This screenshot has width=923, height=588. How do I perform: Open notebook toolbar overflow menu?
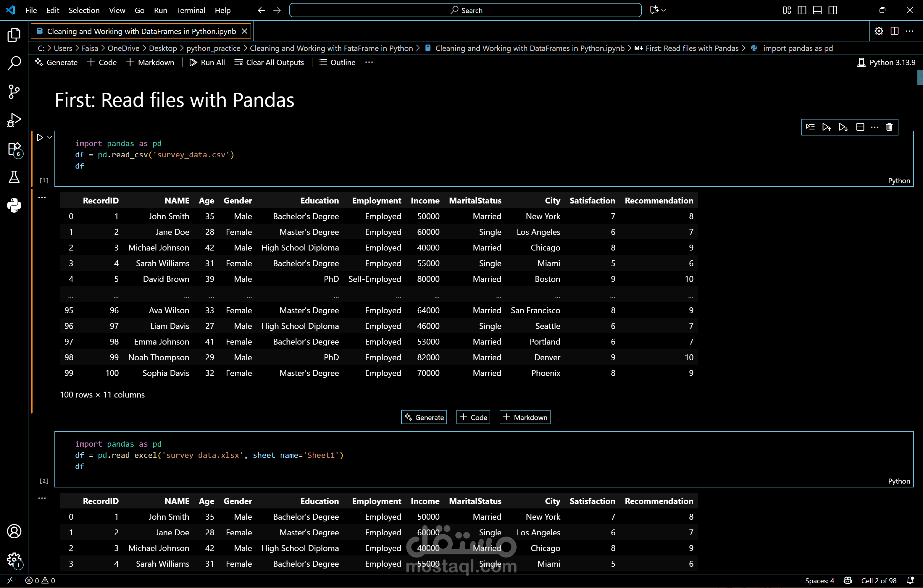[369, 62]
